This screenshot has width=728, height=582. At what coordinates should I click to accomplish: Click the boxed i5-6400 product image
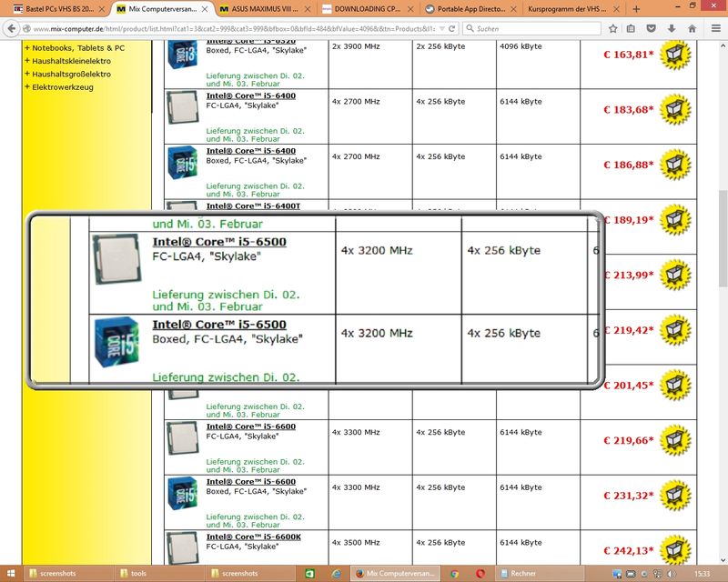point(183,163)
